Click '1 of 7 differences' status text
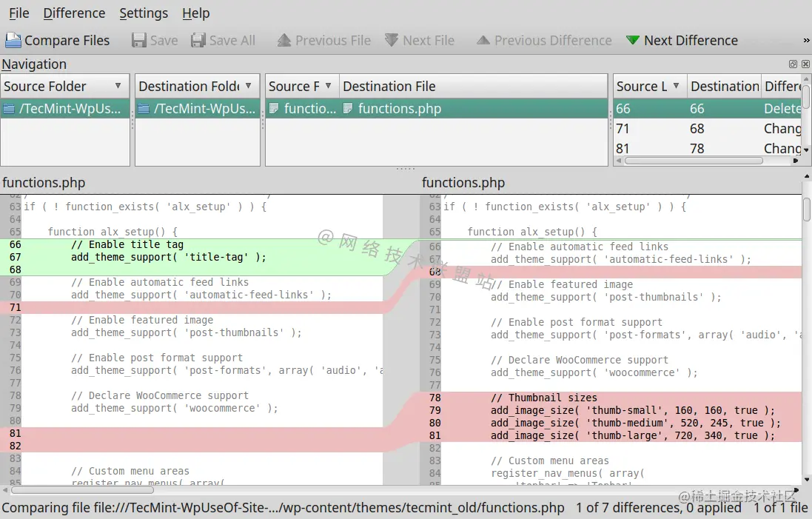The height and width of the screenshot is (519, 812). point(628,508)
